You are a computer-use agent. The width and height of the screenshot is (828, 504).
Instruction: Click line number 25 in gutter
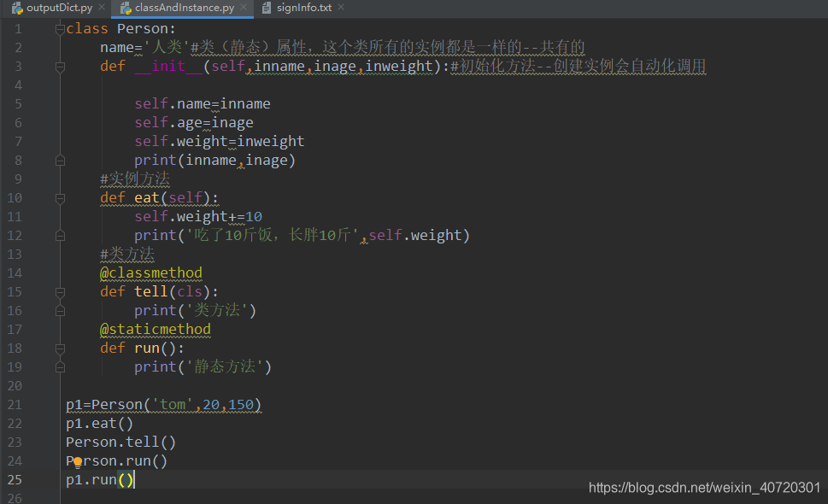(x=15, y=480)
